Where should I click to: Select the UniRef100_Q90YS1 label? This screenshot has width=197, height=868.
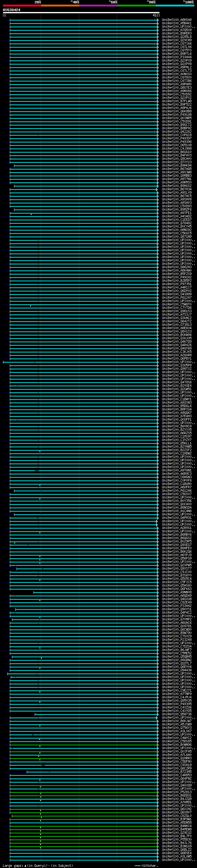pyautogui.click(x=177, y=609)
